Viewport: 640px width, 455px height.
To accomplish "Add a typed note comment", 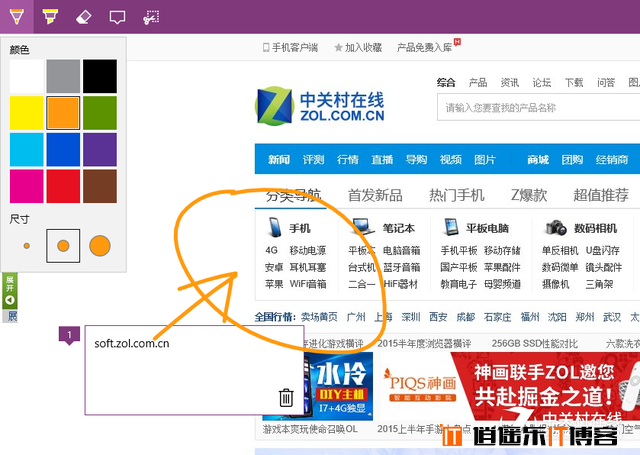I will (x=117, y=17).
